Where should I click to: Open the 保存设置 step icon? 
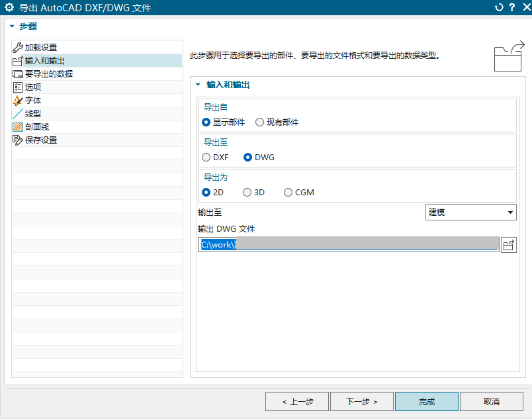pos(18,140)
